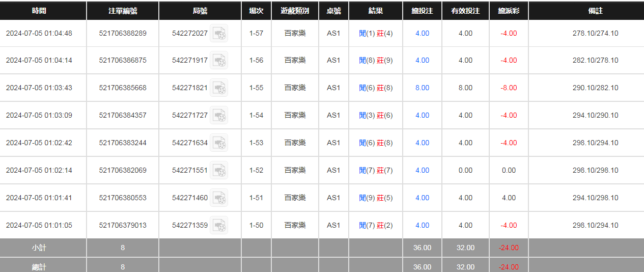Select the 閒(9) 莊(5) result entry
The height and width of the screenshot is (272, 644).
tap(376, 198)
